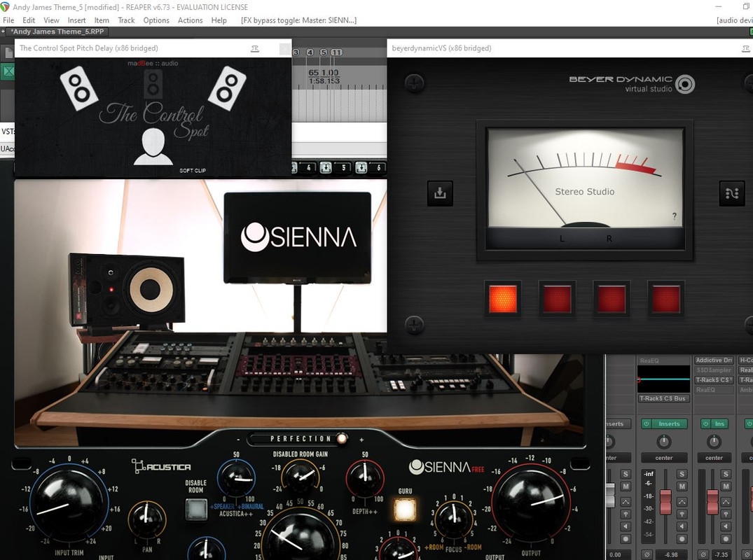
Task: Open the beyerdynamicVS load preset icon
Action: pyautogui.click(x=440, y=193)
